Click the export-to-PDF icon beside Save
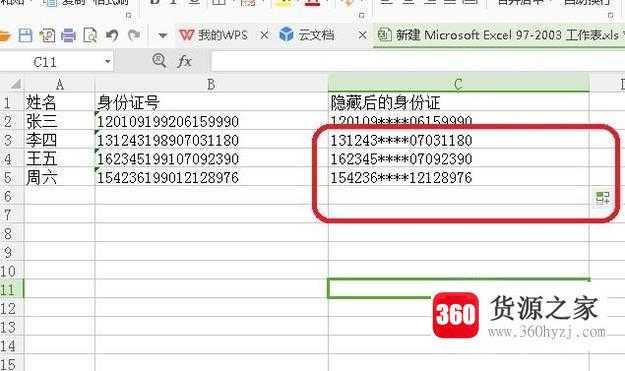The height and width of the screenshot is (371, 625). (47, 35)
